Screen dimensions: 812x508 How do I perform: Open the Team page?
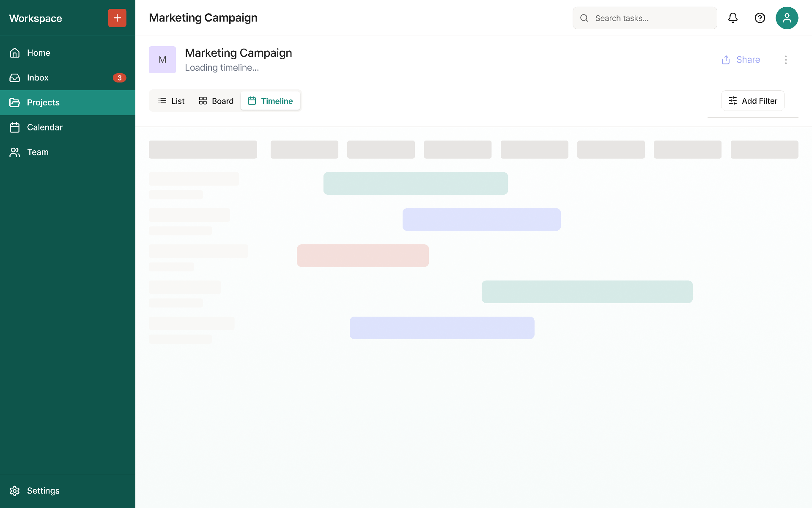68,152
